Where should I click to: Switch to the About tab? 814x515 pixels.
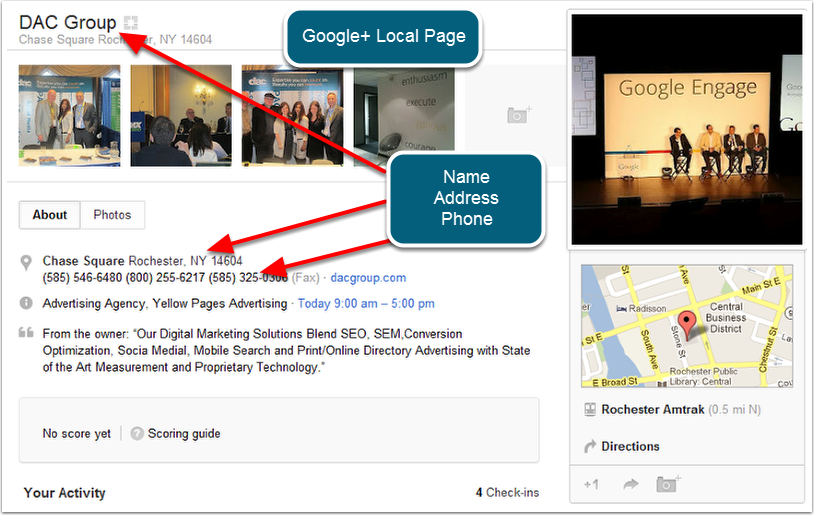tap(50, 215)
